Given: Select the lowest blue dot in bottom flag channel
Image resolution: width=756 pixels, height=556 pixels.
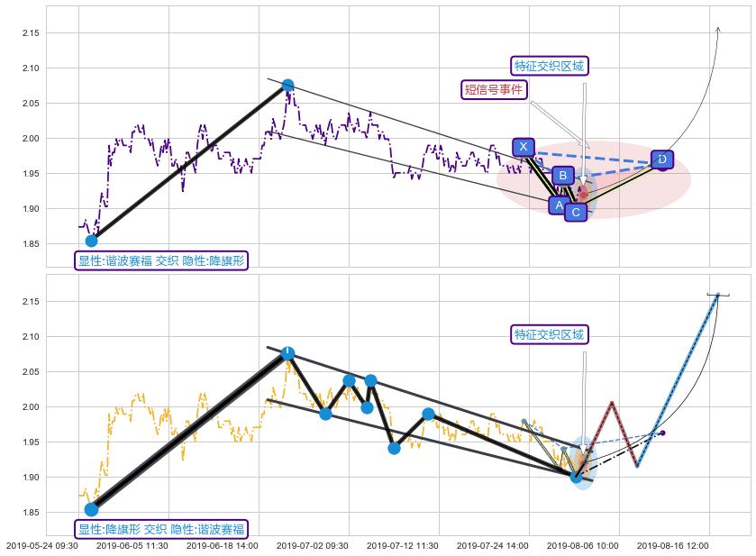Looking at the screenshot, I should click(x=394, y=448).
